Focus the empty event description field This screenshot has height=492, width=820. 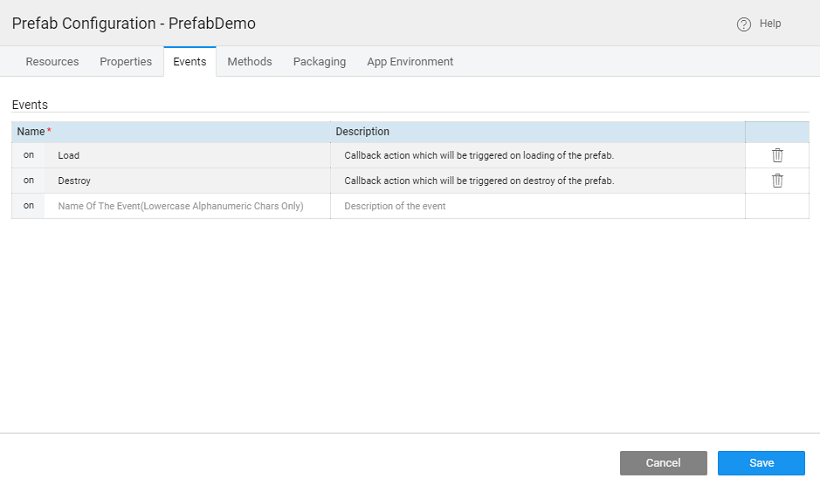click(x=537, y=206)
